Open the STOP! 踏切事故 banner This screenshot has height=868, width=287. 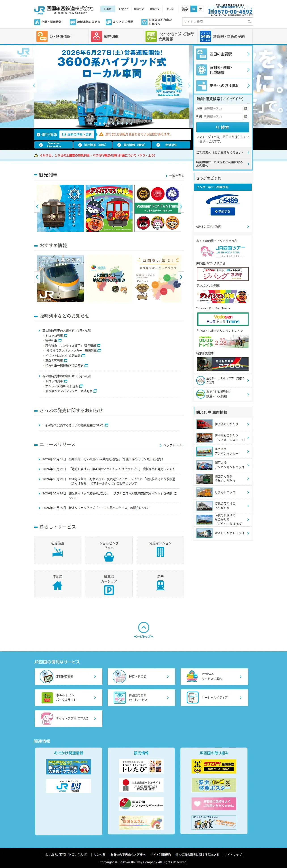214,766
